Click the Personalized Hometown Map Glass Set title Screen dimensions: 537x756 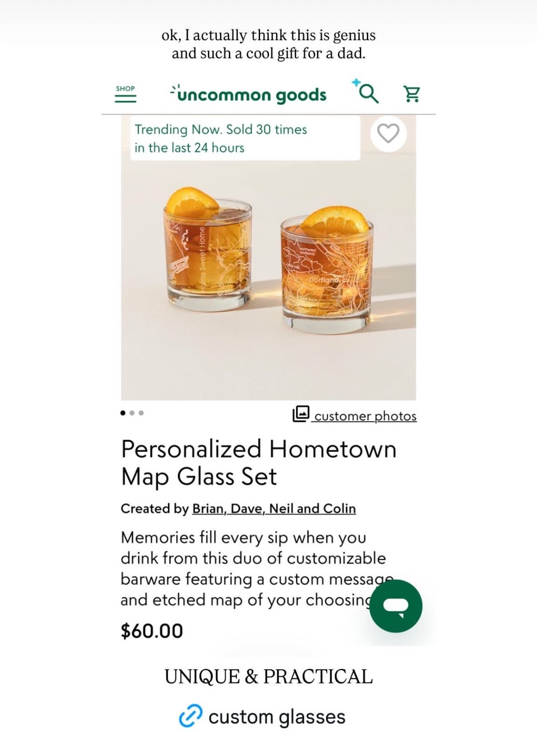(x=259, y=462)
